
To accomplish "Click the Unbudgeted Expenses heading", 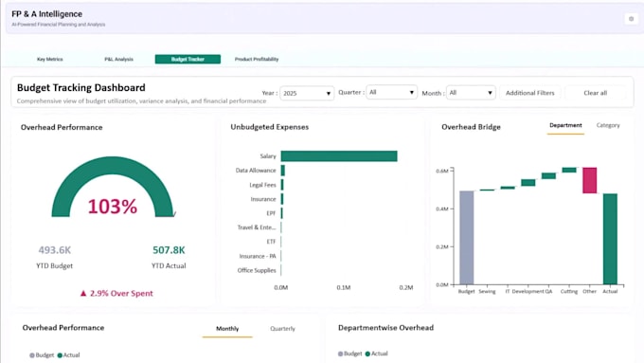I will click(269, 127).
